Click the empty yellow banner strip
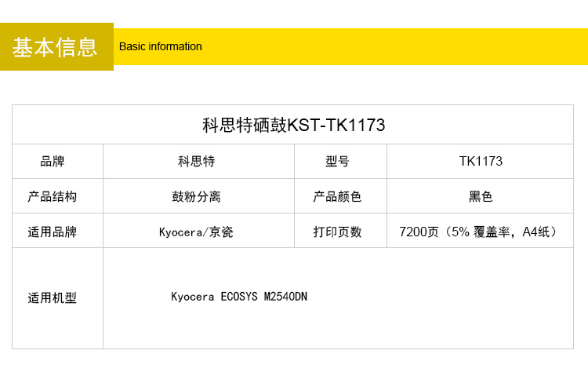Image resolution: width=588 pixels, height=376 pixels. tap(392, 46)
